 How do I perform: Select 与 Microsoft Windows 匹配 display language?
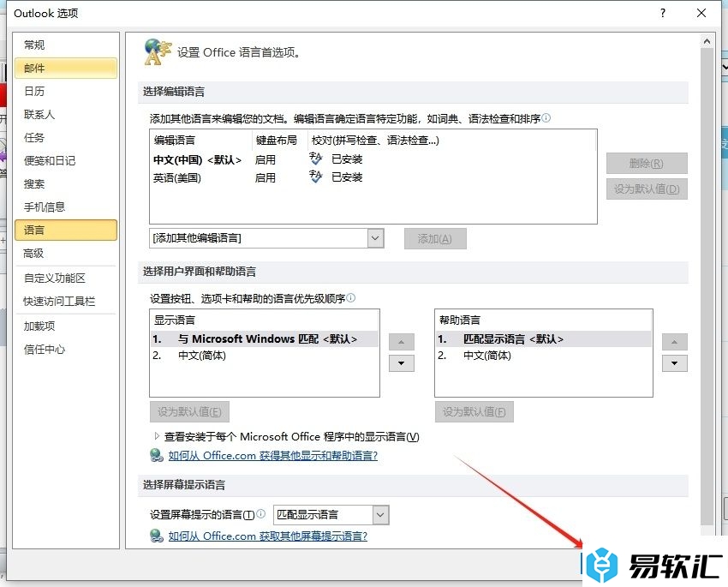[x=264, y=339]
